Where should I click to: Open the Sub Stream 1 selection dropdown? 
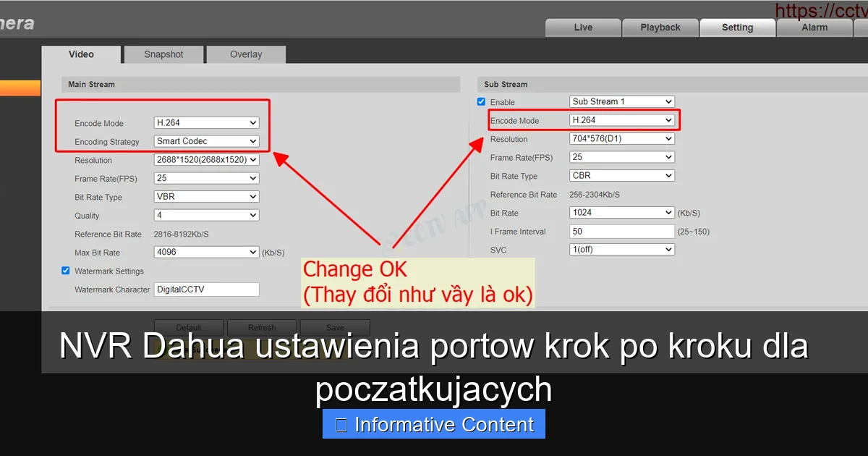tap(621, 101)
